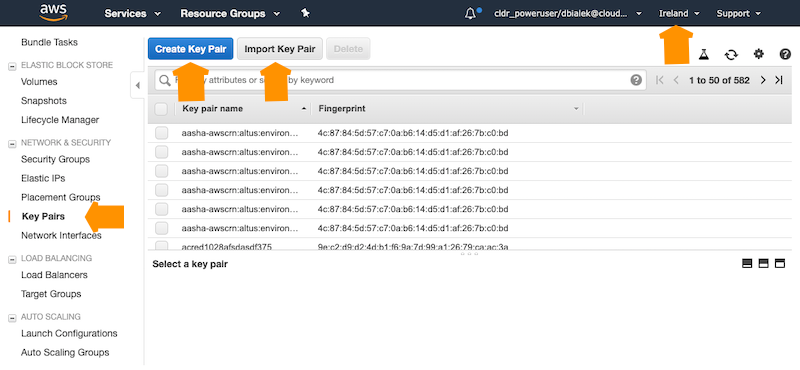This screenshot has width=800, height=370.
Task: Open the Support dropdown menu
Action: point(738,14)
